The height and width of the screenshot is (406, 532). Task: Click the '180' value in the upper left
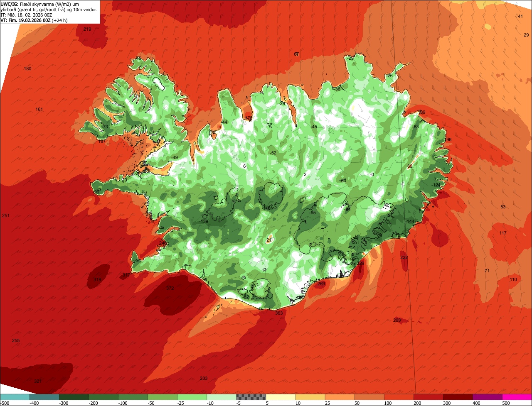click(27, 68)
